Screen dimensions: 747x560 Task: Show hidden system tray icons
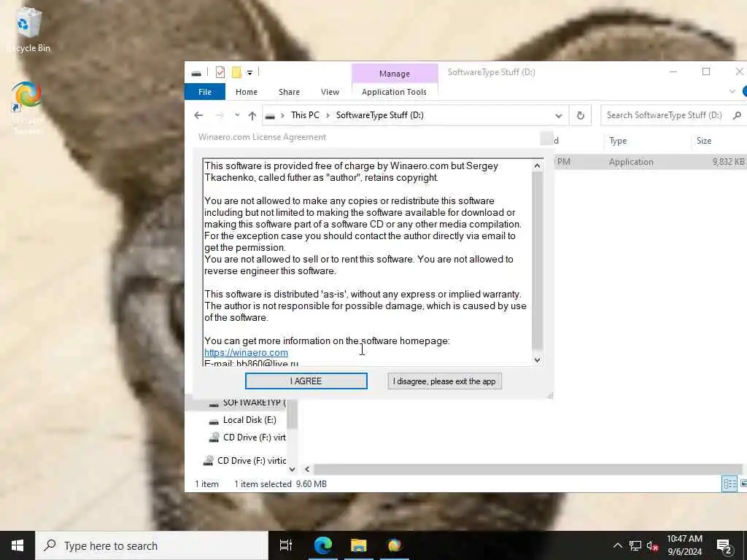pyautogui.click(x=617, y=545)
